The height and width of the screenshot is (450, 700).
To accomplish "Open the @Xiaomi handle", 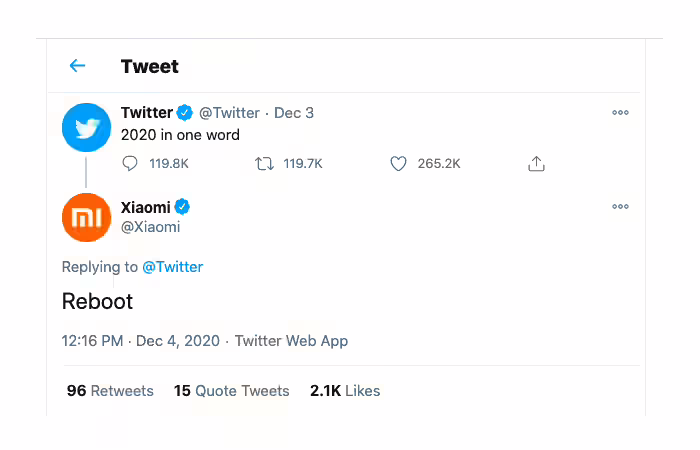I will (150, 227).
